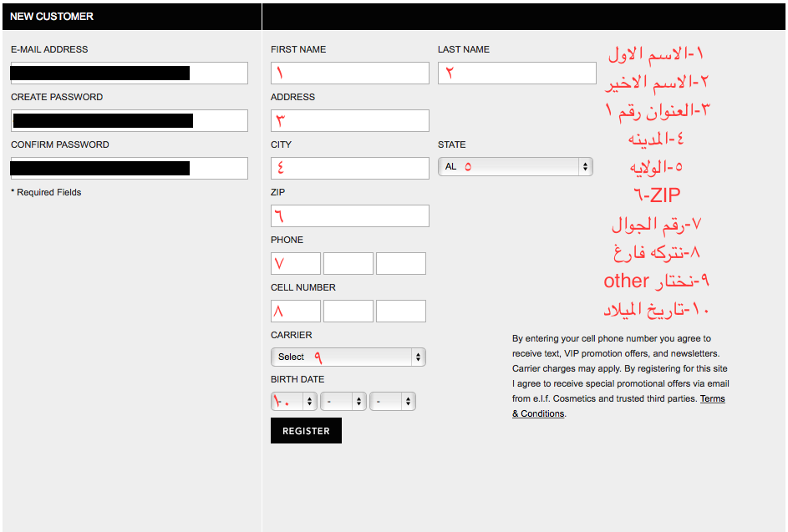Screen dimensions: 788x532
Task: Click the First Name text box
Action: coord(350,73)
